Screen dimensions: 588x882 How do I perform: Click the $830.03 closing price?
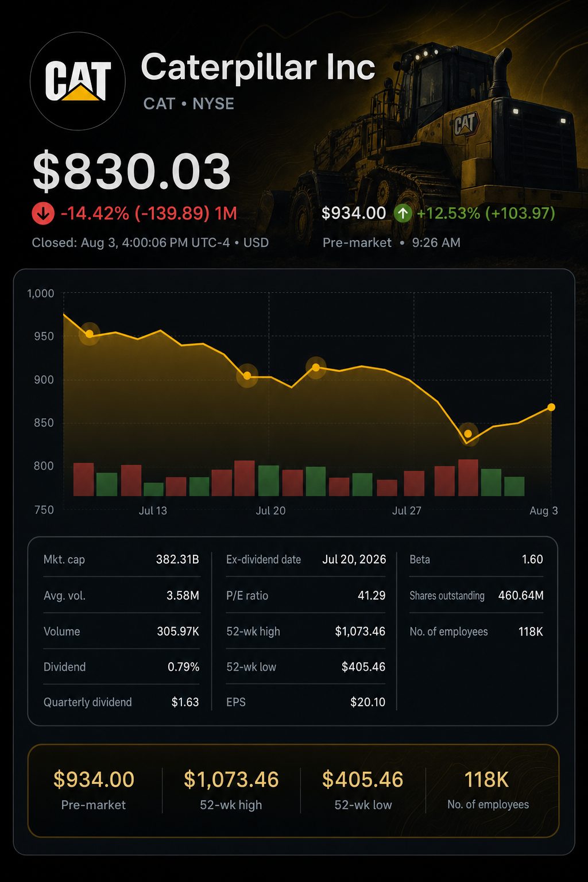pyautogui.click(x=132, y=171)
